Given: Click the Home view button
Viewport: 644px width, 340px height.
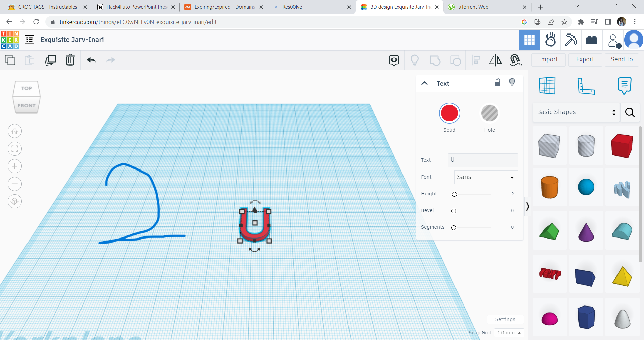Looking at the screenshot, I should [x=15, y=131].
